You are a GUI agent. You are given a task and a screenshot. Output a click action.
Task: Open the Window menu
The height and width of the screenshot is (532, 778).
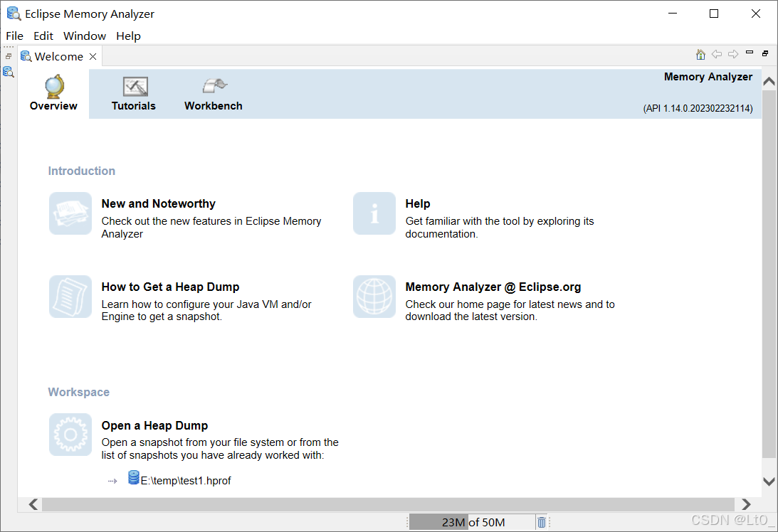(85, 36)
